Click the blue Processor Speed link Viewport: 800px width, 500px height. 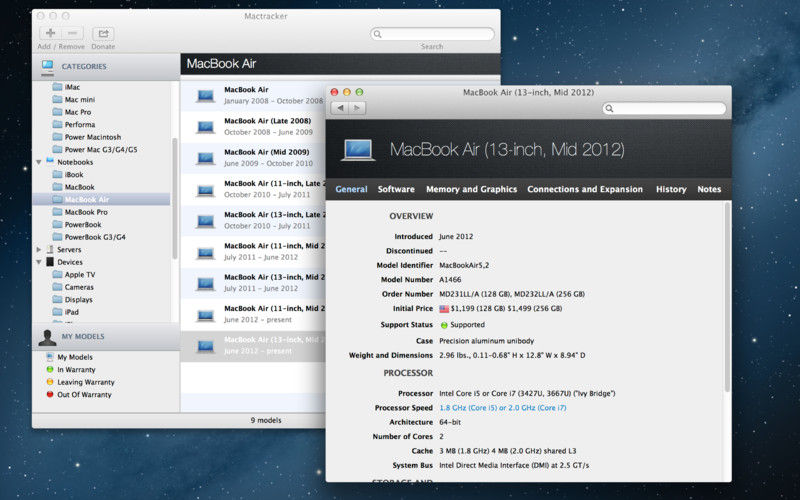point(503,408)
